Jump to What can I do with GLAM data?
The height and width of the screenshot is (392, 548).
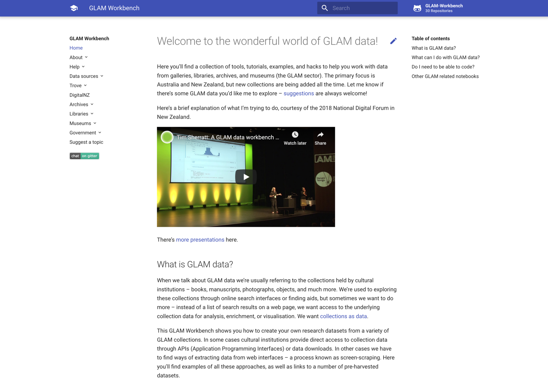445,57
